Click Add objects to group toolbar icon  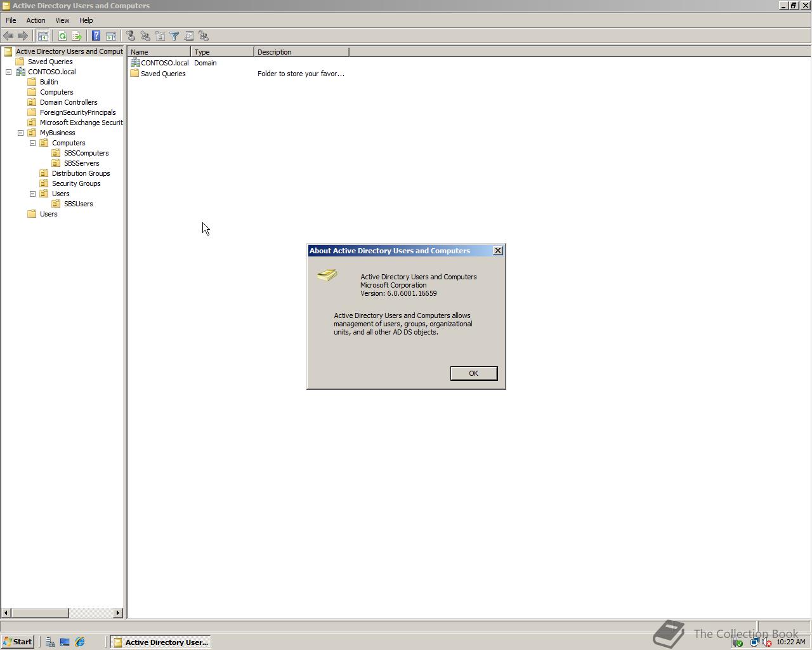click(204, 36)
